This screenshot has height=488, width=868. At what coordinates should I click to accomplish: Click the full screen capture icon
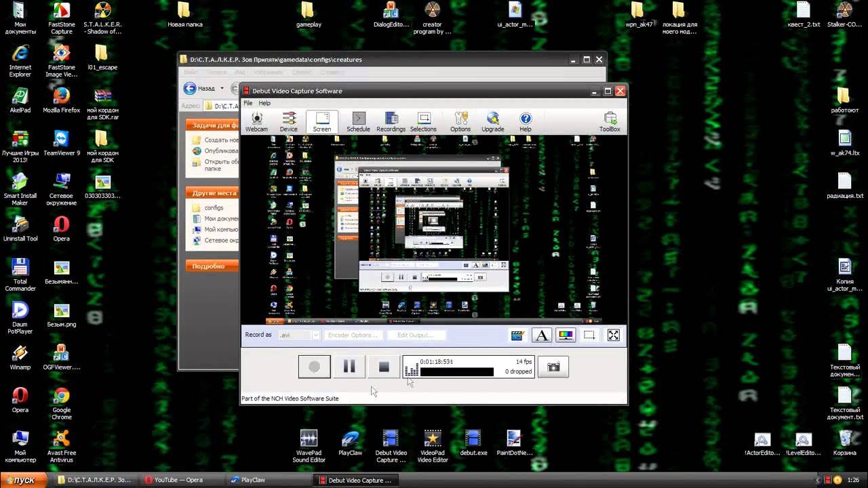coord(614,335)
